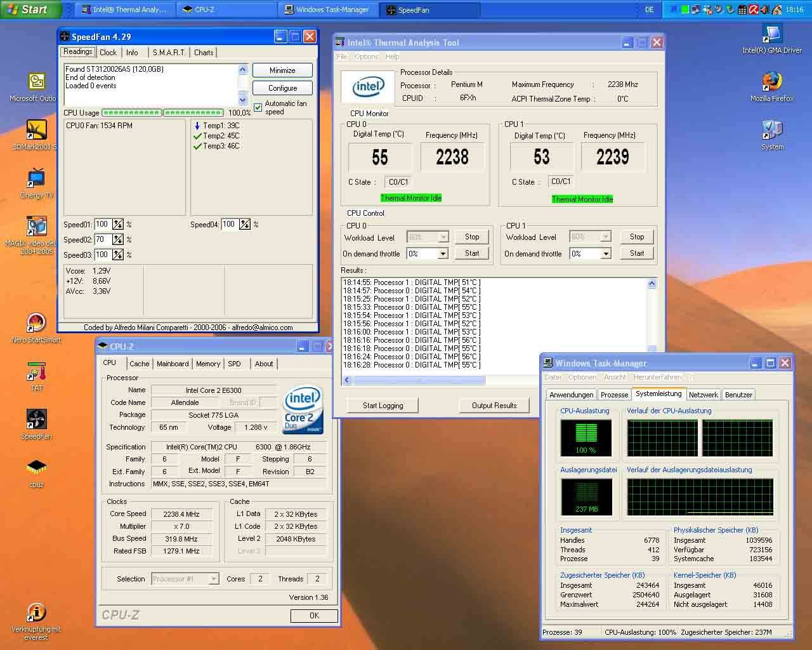This screenshot has width=812, height=650.
Task: Expand CPU 0 Workload Level dropdown
Action: coord(443,237)
